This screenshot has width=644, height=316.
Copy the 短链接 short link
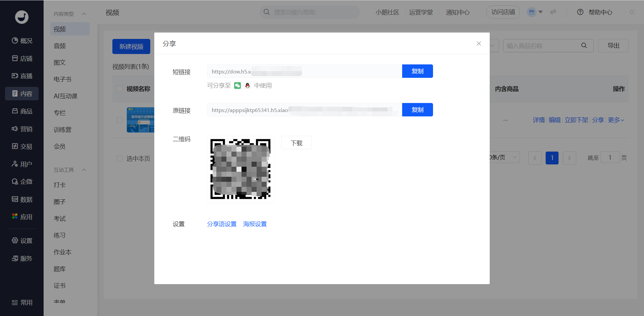point(417,71)
